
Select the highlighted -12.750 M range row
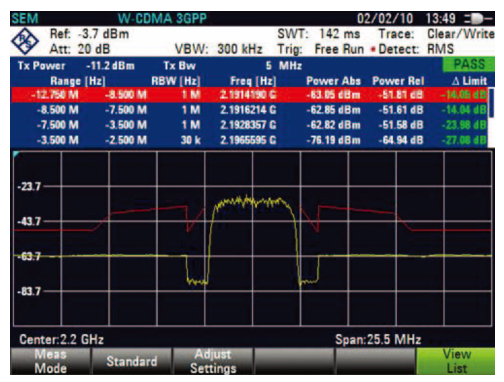coord(249,95)
